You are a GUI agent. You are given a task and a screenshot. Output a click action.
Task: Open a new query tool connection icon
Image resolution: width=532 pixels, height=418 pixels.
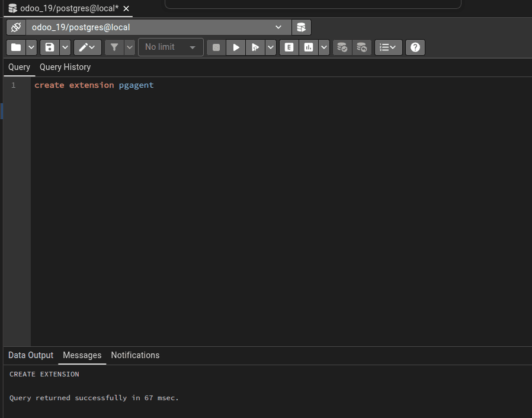click(x=302, y=27)
